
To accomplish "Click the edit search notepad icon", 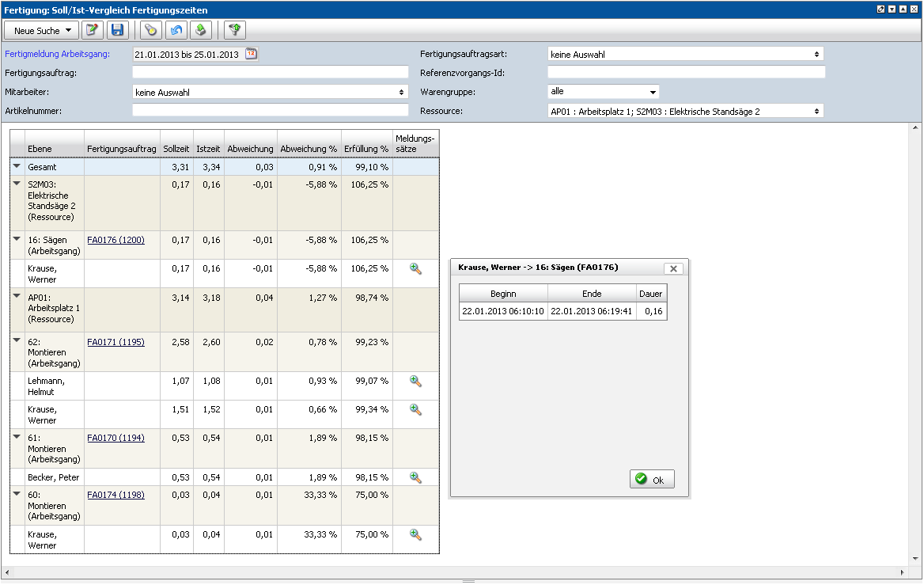I will [x=93, y=30].
